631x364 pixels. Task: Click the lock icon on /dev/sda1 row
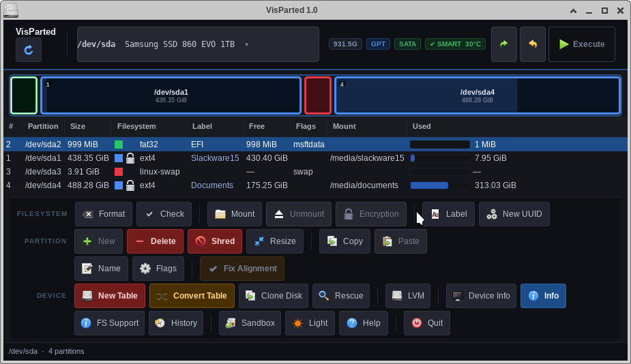pyautogui.click(x=130, y=158)
